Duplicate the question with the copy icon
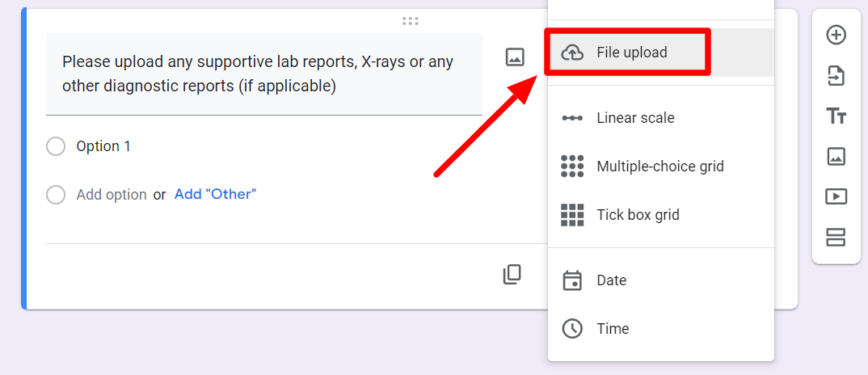868x375 pixels. (x=512, y=274)
